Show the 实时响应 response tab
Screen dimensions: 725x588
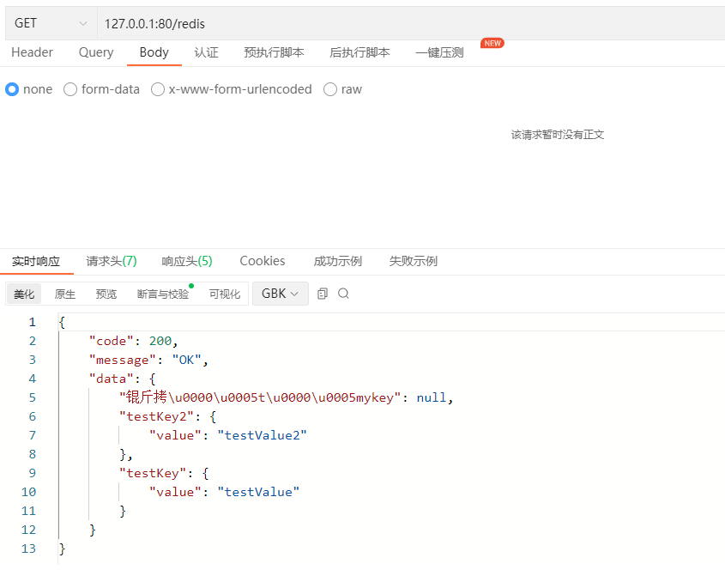point(36,262)
